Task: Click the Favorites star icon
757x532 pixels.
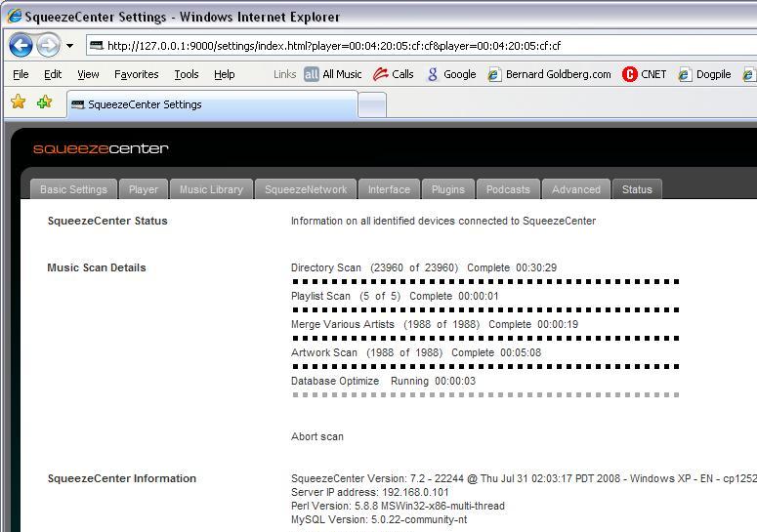Action: click(18, 102)
